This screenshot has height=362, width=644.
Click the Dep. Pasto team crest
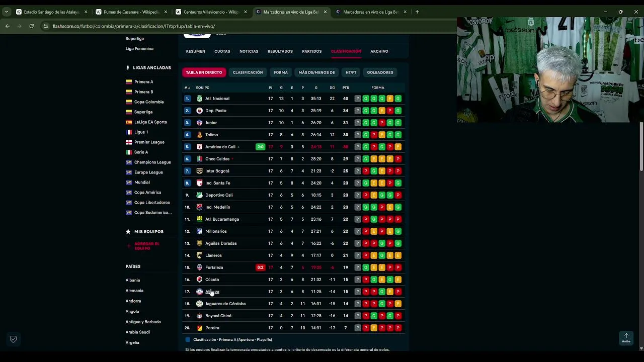199,111
